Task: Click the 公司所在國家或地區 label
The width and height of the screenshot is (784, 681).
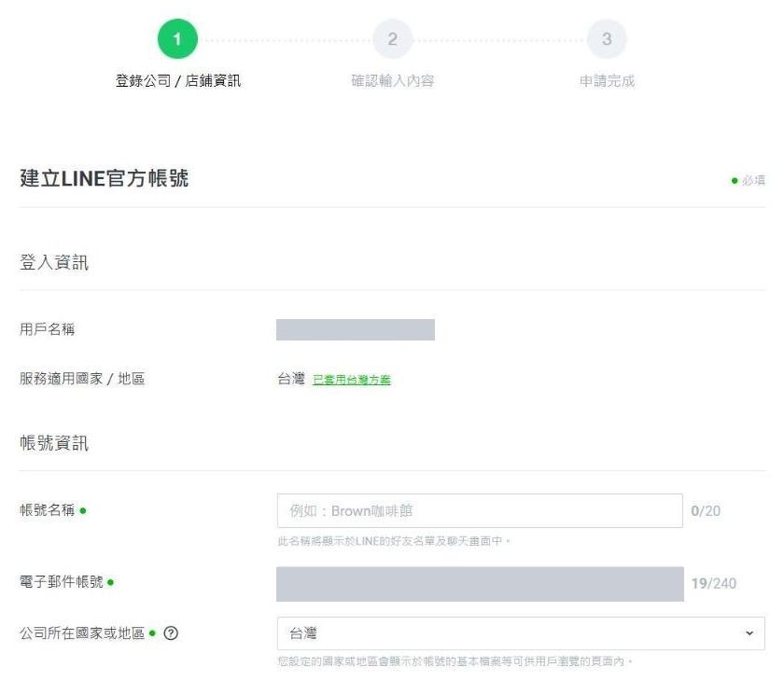Action: (82, 633)
